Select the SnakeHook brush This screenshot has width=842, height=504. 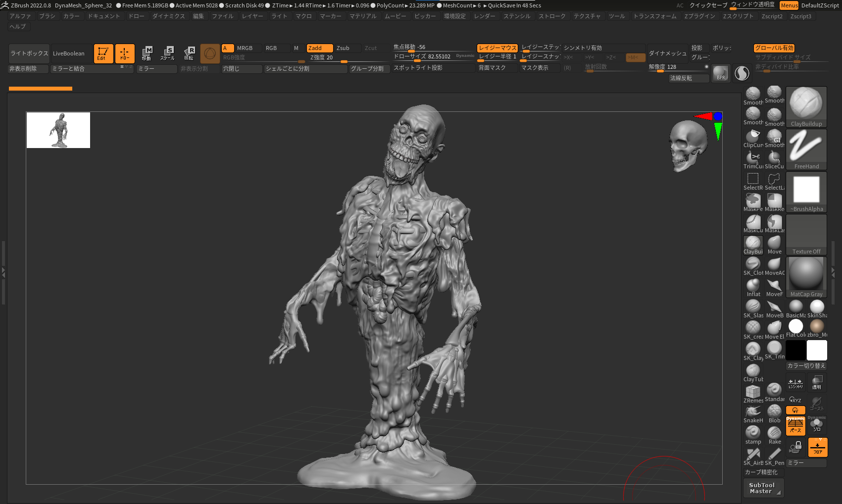[753, 412]
